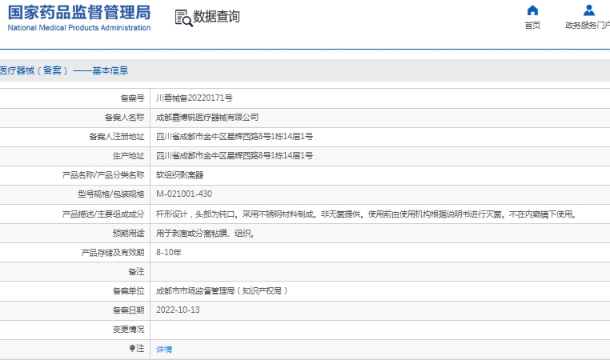The image size is (610, 364).
Task: Click the 首页 label
Action: point(532,26)
